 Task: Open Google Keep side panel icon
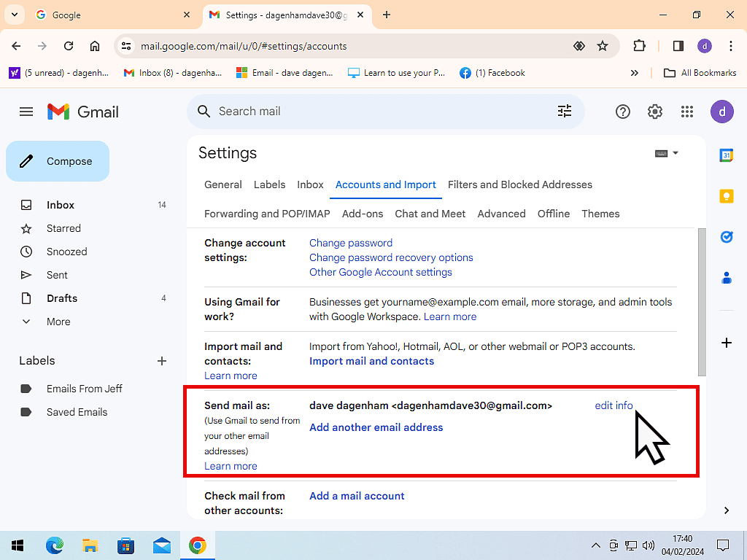727,196
